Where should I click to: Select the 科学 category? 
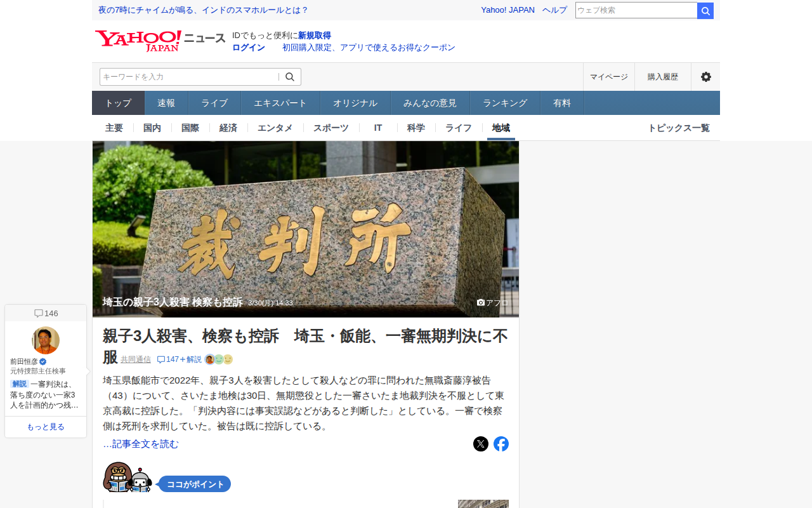tap(416, 128)
